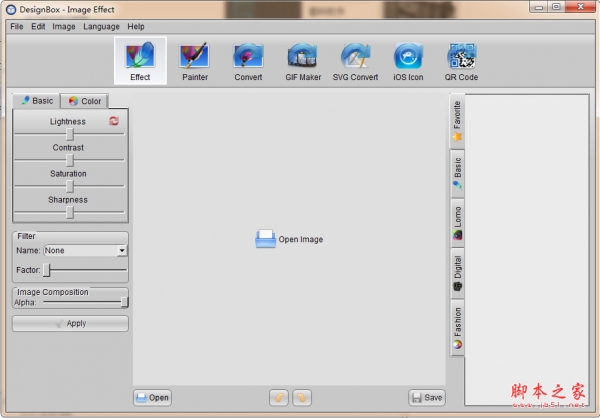Click the Lightness slider handle

[70, 134]
